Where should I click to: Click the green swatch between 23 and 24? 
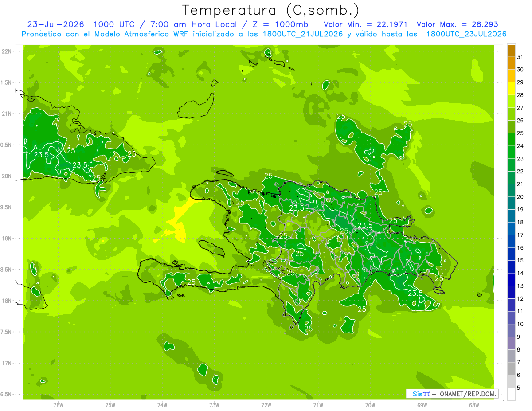click(x=511, y=152)
